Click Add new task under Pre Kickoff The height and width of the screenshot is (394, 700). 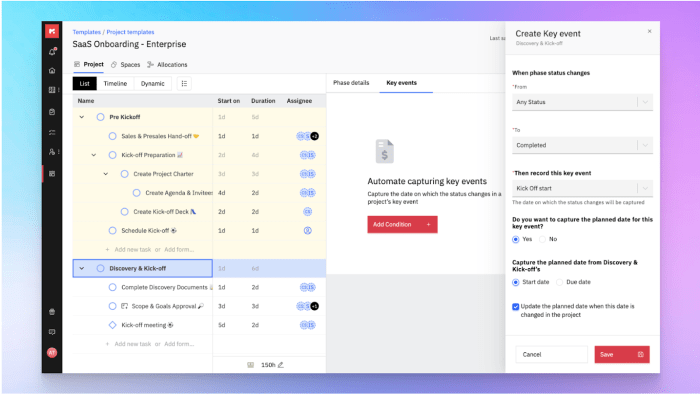pyautogui.click(x=133, y=249)
